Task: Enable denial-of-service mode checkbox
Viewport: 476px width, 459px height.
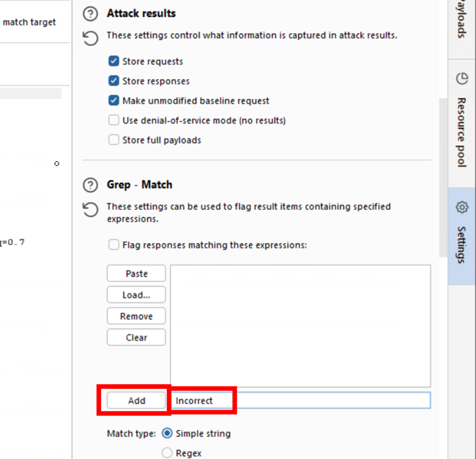Action: 113,120
